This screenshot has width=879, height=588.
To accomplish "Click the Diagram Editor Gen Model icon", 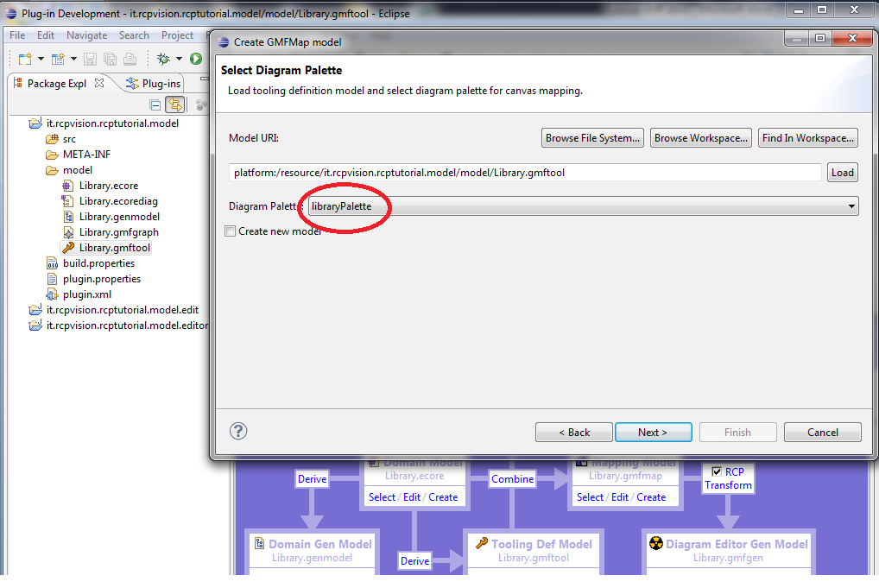I will [x=656, y=543].
